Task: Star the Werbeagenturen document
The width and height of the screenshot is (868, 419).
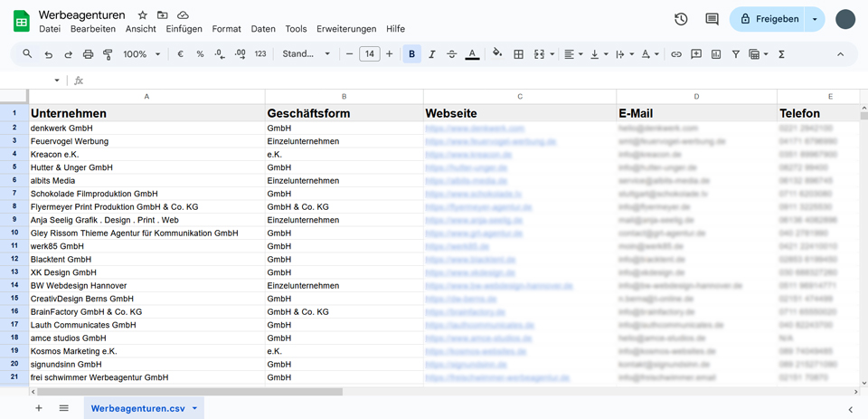Action: click(x=142, y=15)
